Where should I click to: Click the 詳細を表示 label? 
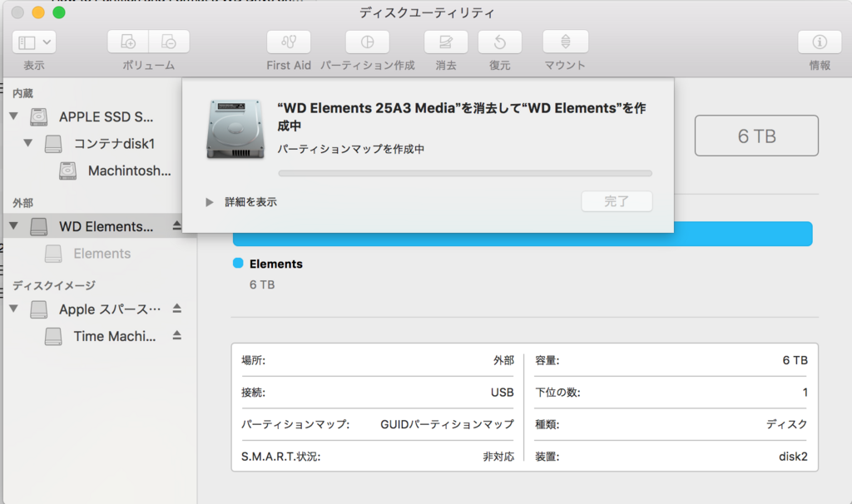(x=251, y=202)
